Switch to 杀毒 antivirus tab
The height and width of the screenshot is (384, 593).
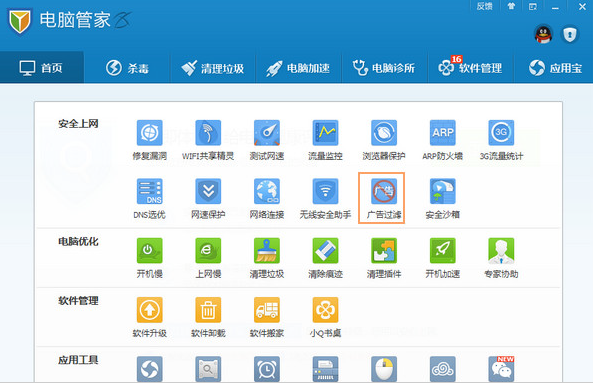[127, 67]
